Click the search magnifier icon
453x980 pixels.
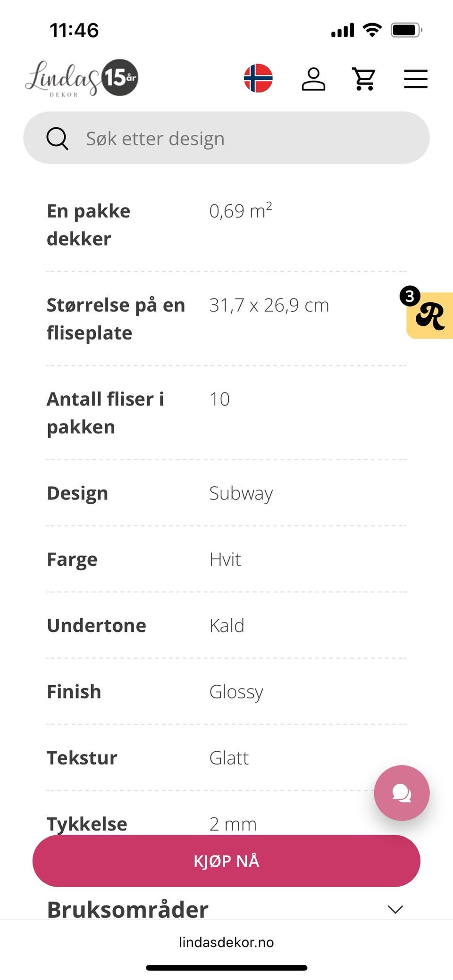click(x=58, y=138)
